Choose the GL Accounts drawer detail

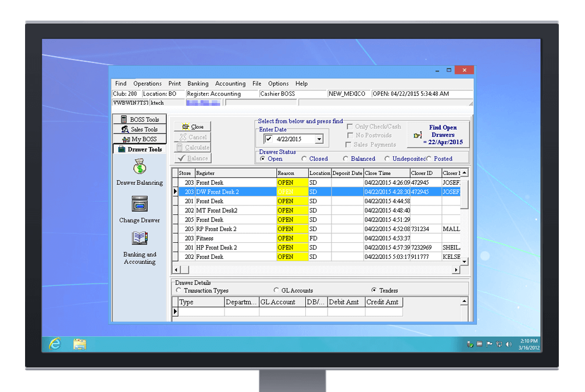click(276, 290)
